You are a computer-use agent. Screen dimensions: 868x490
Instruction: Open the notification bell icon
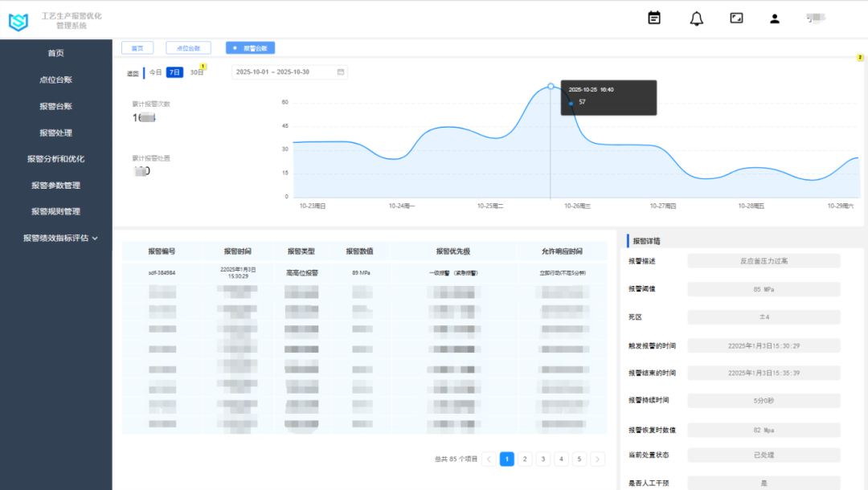pos(696,18)
